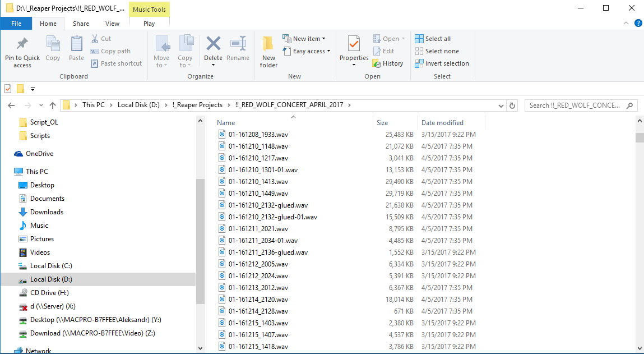
Task: Click the Move to icon
Action: [162, 44]
